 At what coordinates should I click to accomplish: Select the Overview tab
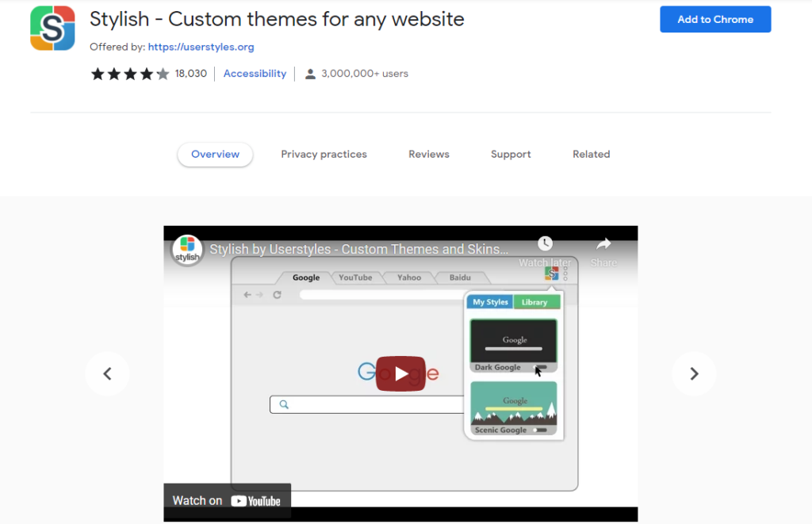coord(215,155)
